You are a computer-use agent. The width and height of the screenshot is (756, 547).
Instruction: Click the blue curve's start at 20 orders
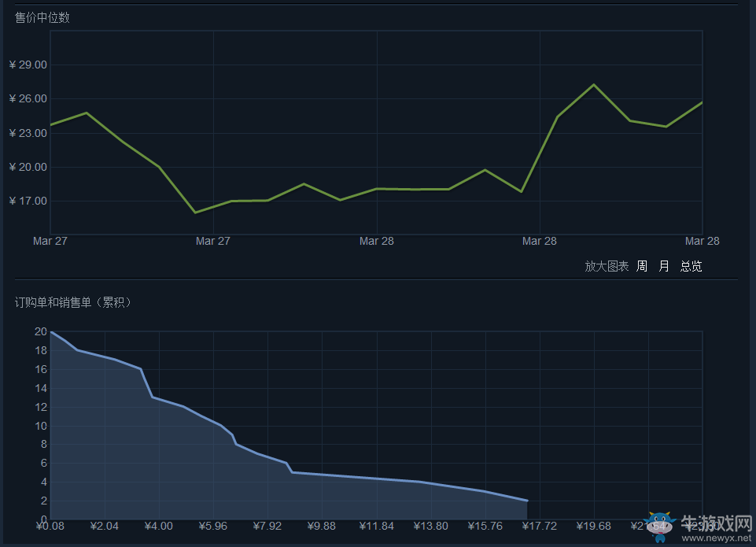tap(51, 332)
